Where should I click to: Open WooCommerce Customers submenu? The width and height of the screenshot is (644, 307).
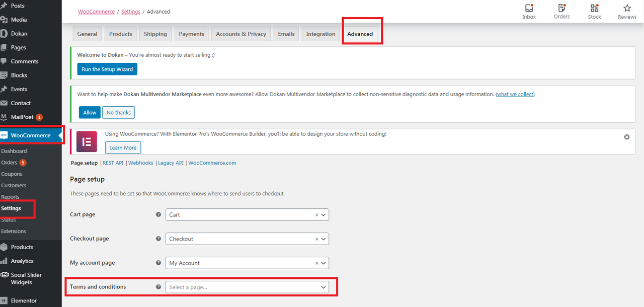[14, 186]
